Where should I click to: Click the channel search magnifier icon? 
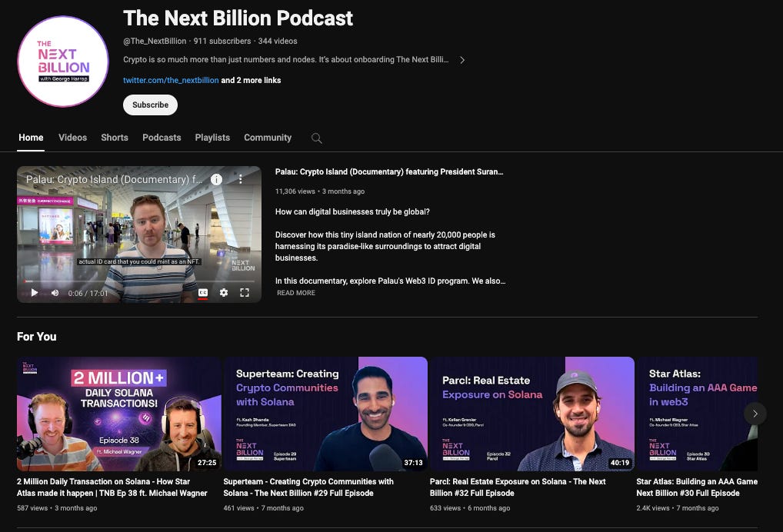[x=317, y=138]
